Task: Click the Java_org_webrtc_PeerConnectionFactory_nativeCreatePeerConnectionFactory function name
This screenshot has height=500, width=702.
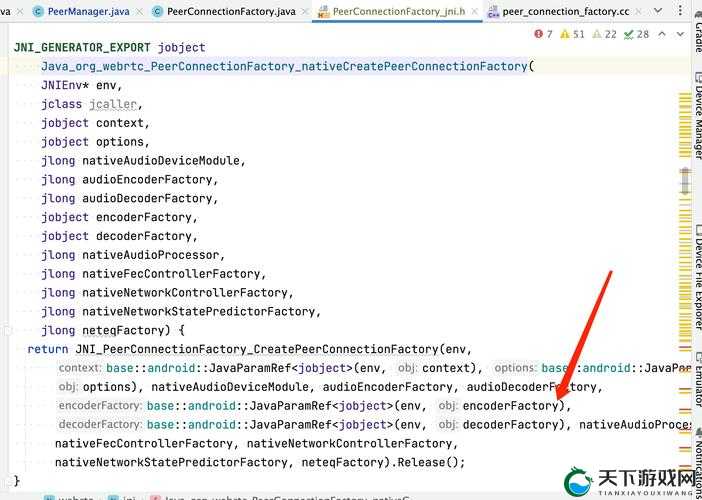Action: (x=284, y=66)
